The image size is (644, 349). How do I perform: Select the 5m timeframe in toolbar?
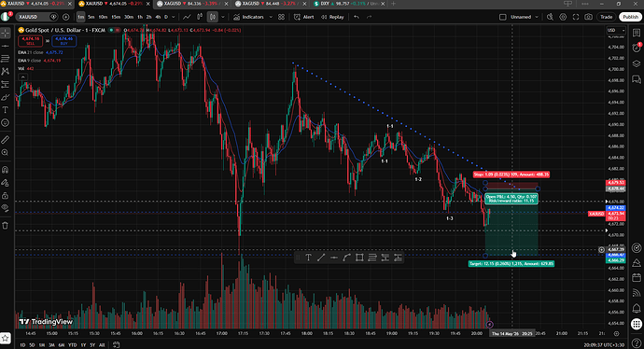(91, 17)
